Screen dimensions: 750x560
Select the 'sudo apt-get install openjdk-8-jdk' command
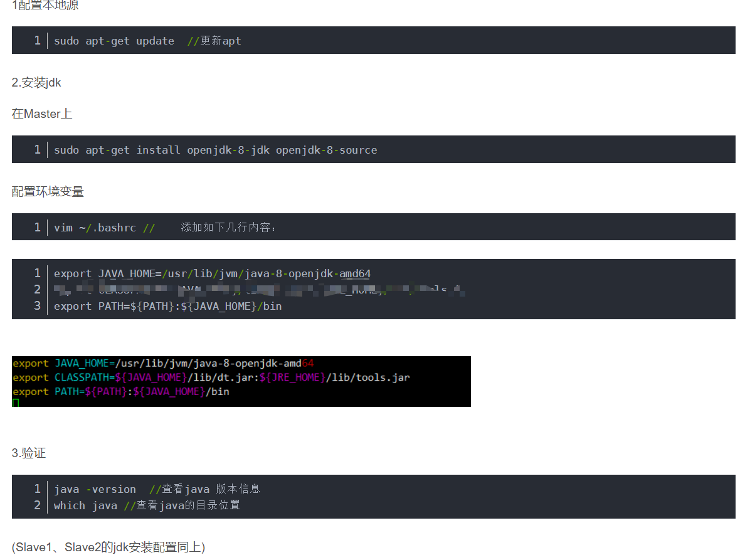162,150
